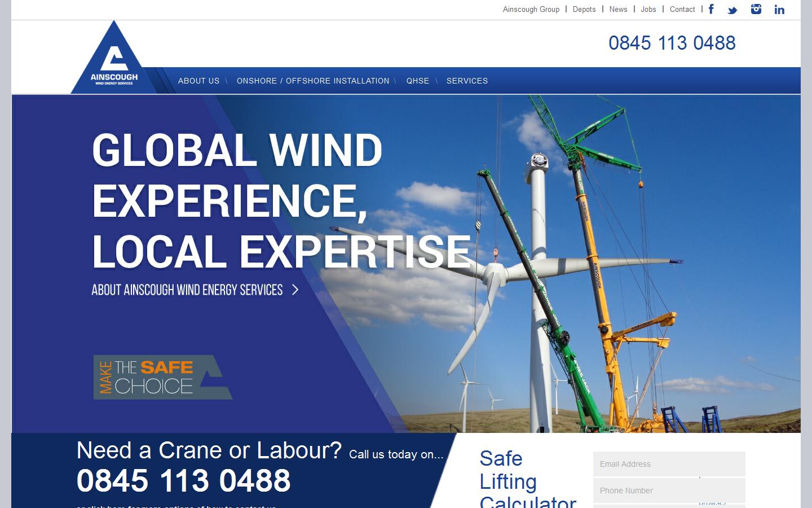This screenshot has width=812, height=508.
Task: Open the Contact page
Action: pos(682,9)
